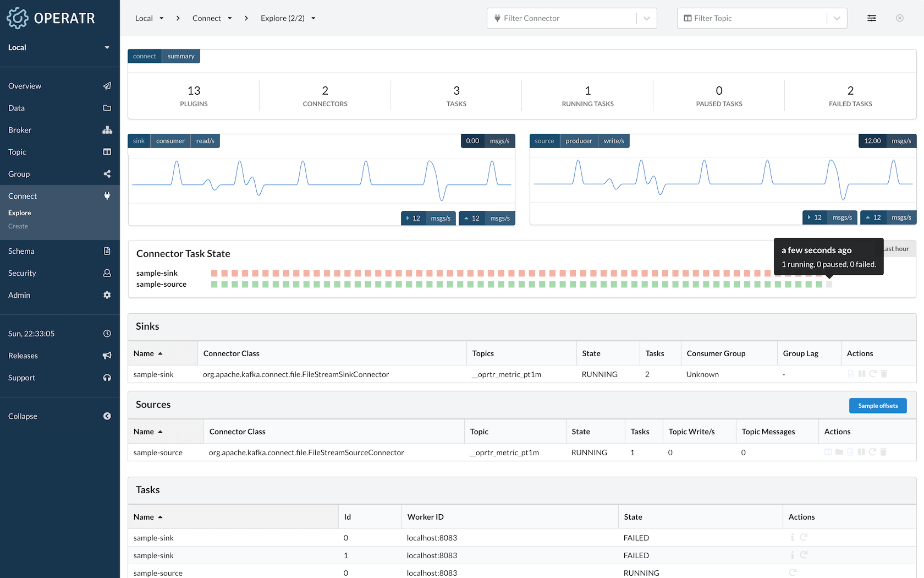The image size is (924, 578).
Task: Pause the sample-sink connector
Action: click(x=862, y=374)
